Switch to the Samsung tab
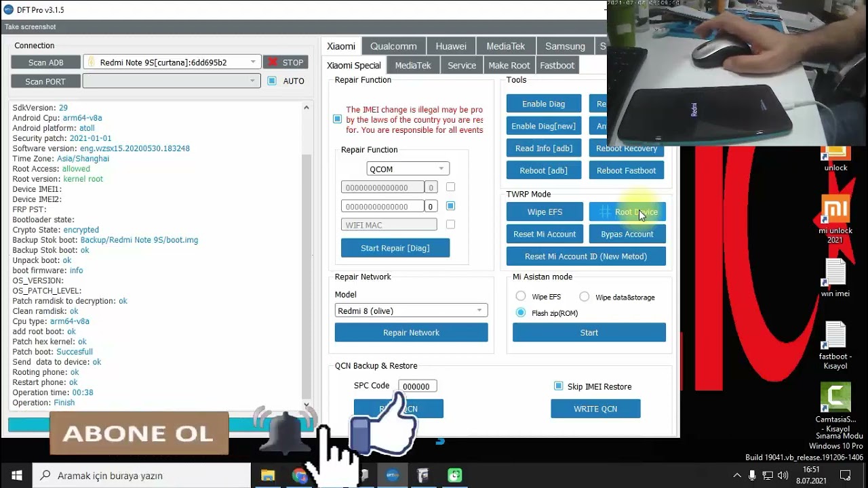Image resolution: width=868 pixels, height=488 pixels. click(565, 46)
